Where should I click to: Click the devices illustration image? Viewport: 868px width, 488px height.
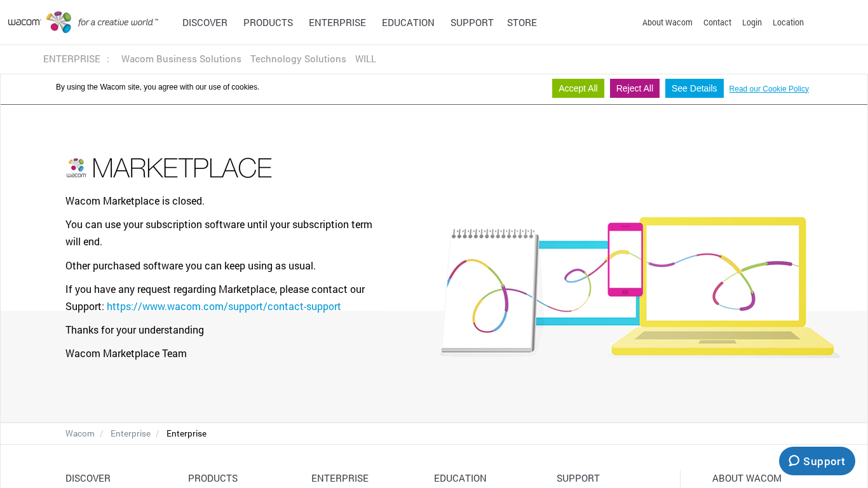pos(640,287)
